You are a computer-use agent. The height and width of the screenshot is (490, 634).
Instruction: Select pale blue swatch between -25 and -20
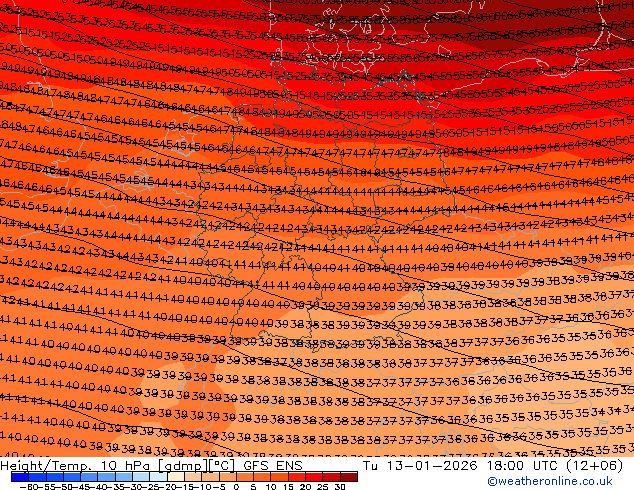pos(158,477)
